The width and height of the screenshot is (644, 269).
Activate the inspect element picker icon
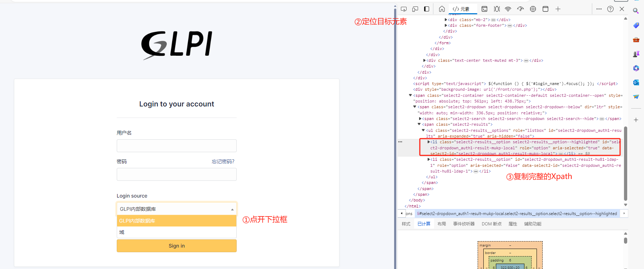(x=404, y=9)
